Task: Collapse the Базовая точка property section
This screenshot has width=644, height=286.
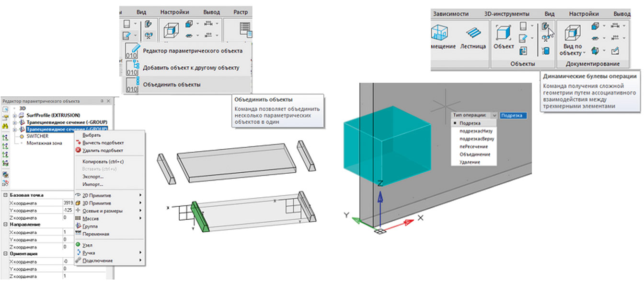Action: coord(5,195)
